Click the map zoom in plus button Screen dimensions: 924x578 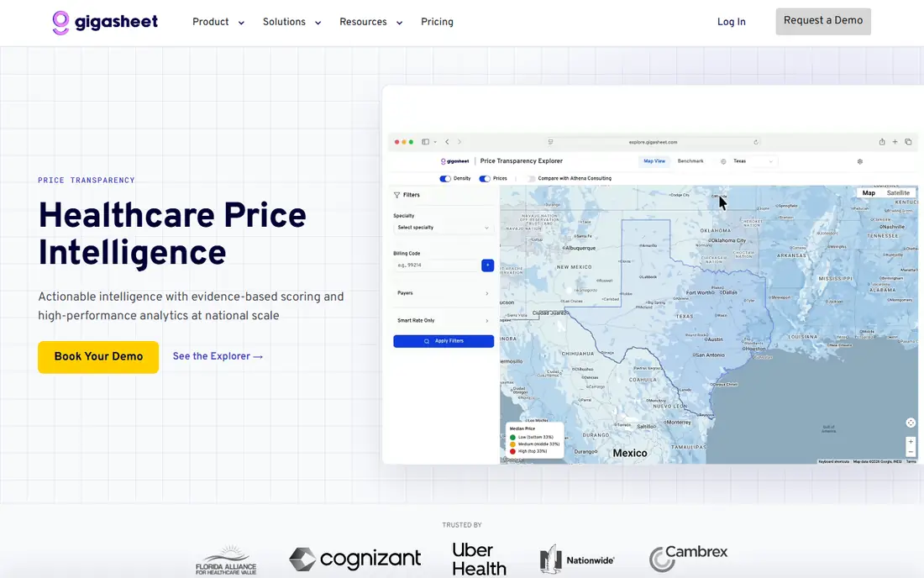pyautogui.click(x=911, y=442)
